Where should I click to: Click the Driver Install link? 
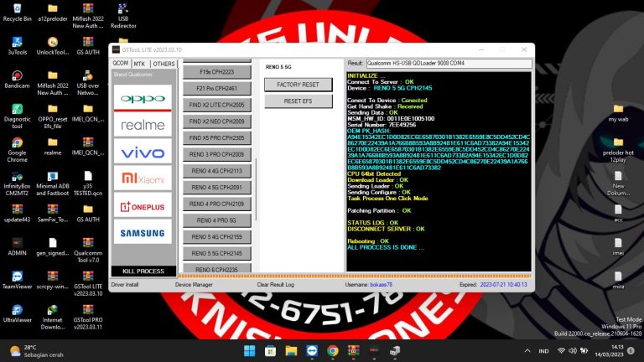[x=125, y=284]
